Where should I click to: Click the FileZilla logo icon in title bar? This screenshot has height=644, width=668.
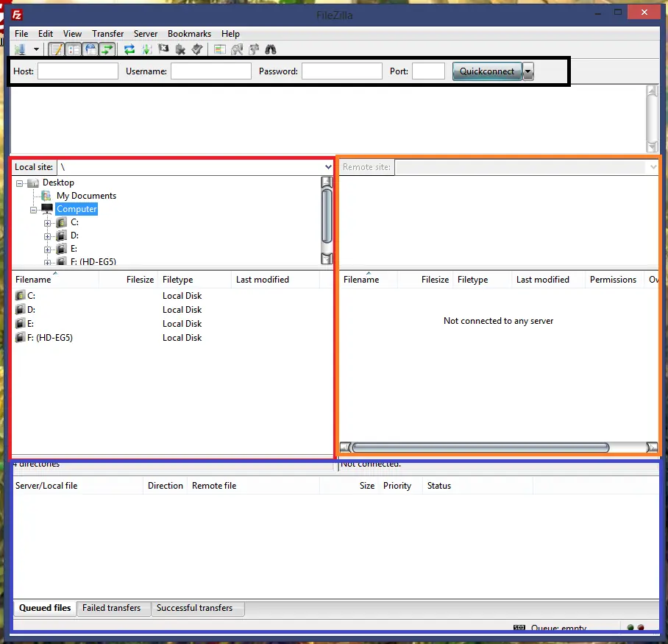tap(17, 15)
